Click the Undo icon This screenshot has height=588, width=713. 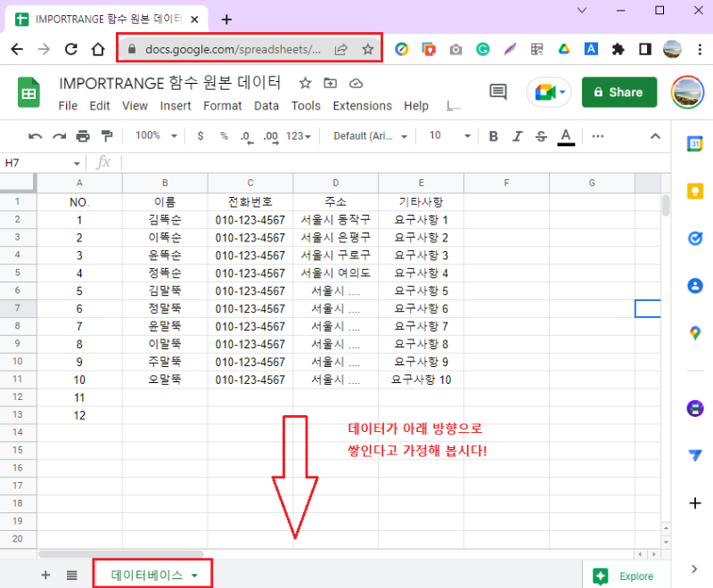tap(36, 136)
